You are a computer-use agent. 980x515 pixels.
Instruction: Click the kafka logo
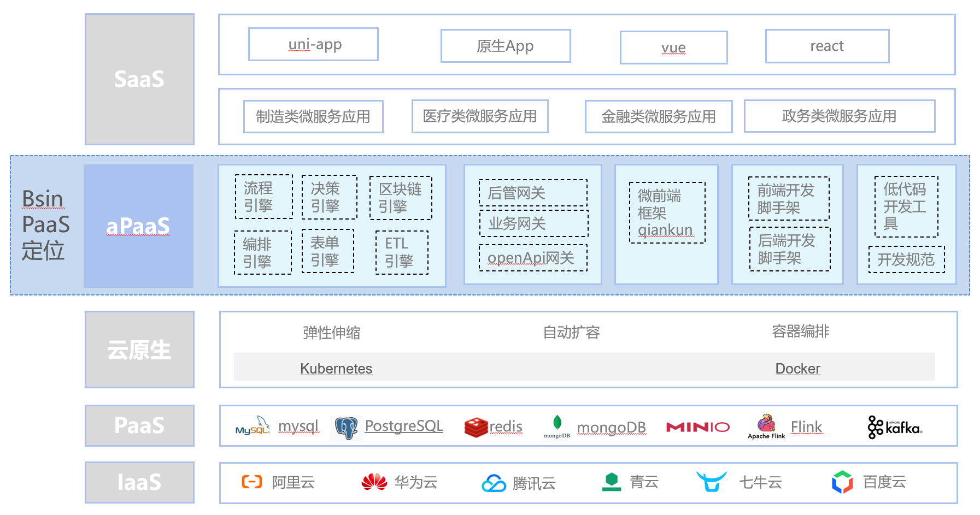pyautogui.click(x=895, y=428)
